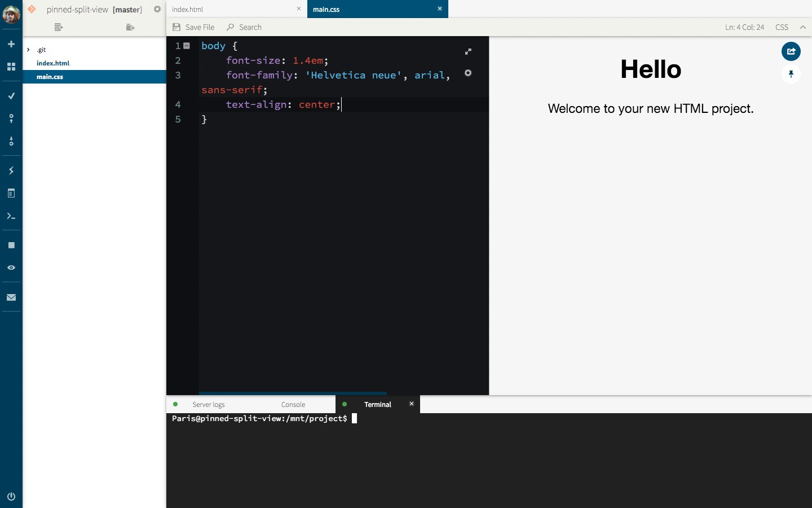
Task: Open the CSS syntax mode selector
Action: [x=782, y=27]
